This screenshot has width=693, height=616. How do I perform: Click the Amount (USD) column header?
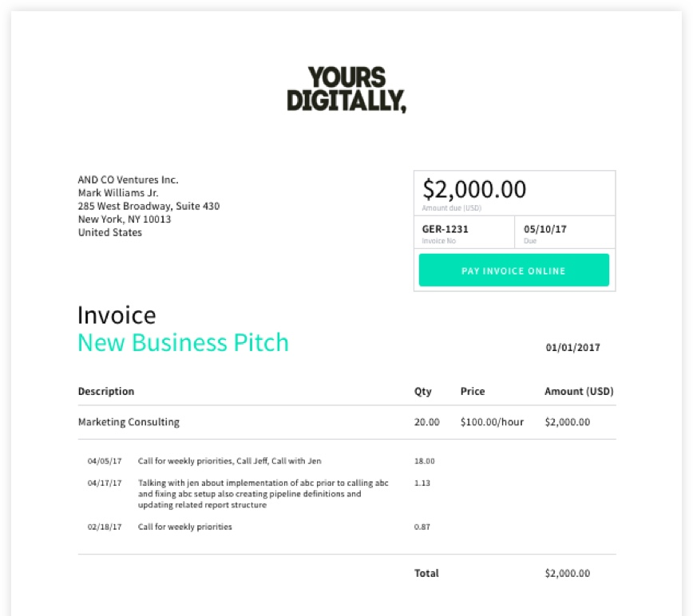579,391
